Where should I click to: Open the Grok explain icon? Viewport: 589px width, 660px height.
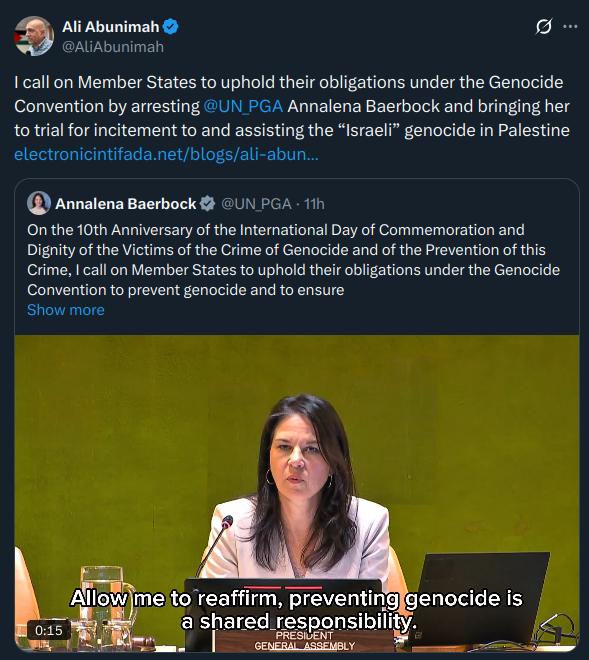(544, 27)
